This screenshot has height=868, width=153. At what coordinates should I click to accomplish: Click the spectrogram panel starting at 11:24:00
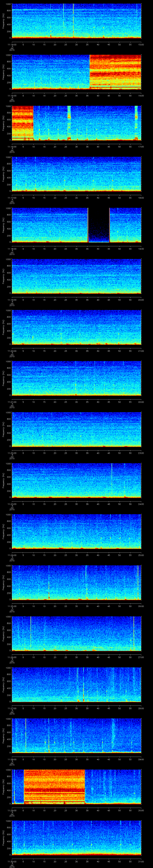coord(76,531)
